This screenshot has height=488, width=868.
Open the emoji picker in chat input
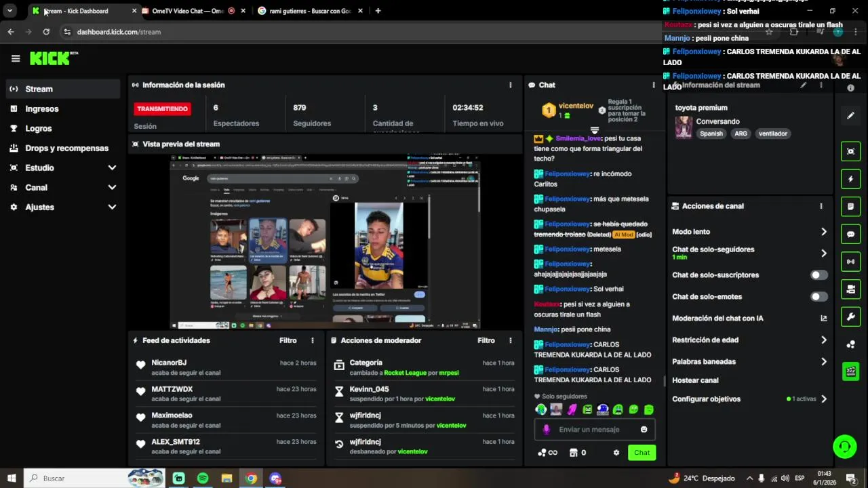coord(644,429)
